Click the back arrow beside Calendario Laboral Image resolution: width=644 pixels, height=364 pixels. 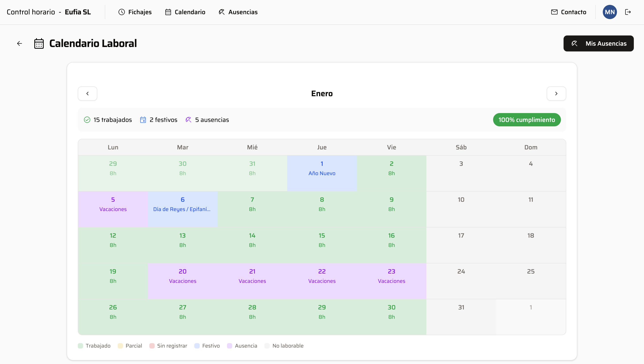(20, 43)
